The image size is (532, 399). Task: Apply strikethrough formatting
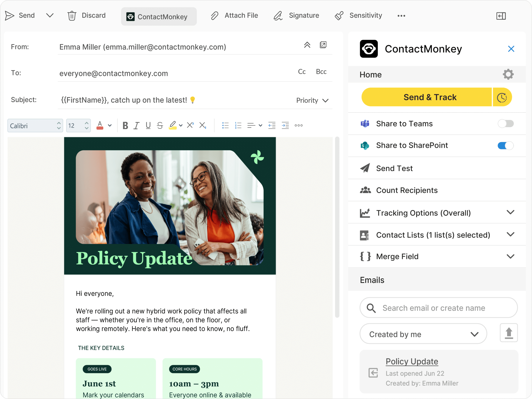point(160,125)
